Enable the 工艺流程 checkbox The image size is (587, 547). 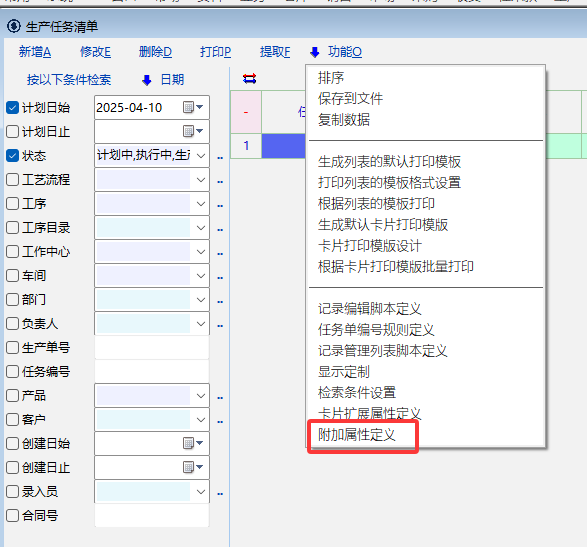(12, 180)
